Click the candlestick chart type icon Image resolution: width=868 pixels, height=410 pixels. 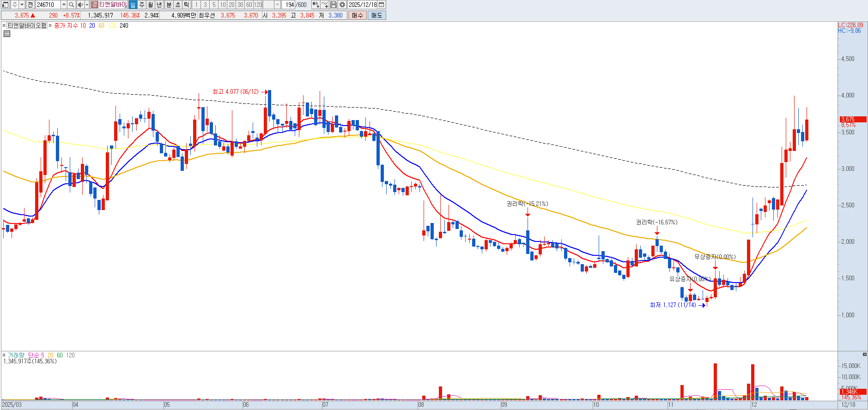[316, 5]
